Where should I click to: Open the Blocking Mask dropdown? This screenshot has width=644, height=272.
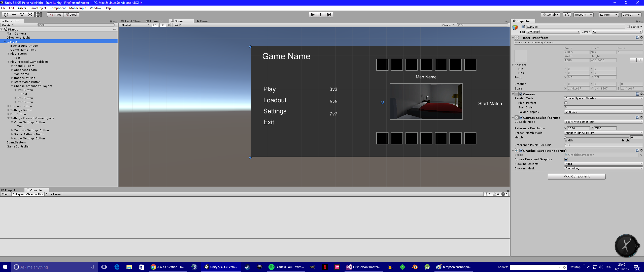[x=603, y=168]
